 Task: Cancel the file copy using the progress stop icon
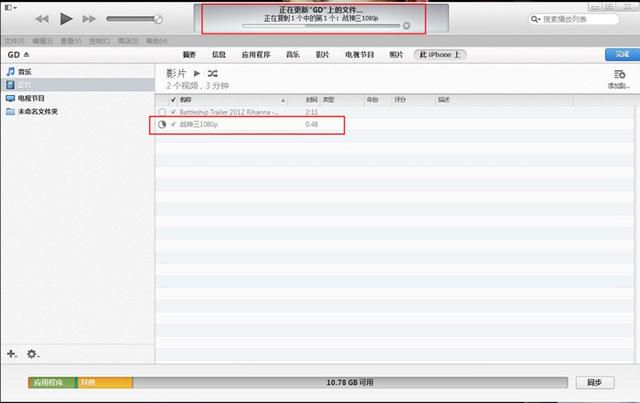[x=407, y=26]
